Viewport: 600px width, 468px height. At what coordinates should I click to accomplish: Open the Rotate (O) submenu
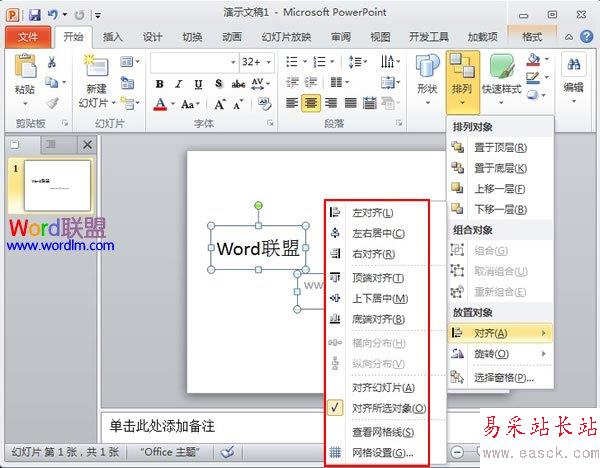[x=500, y=354]
